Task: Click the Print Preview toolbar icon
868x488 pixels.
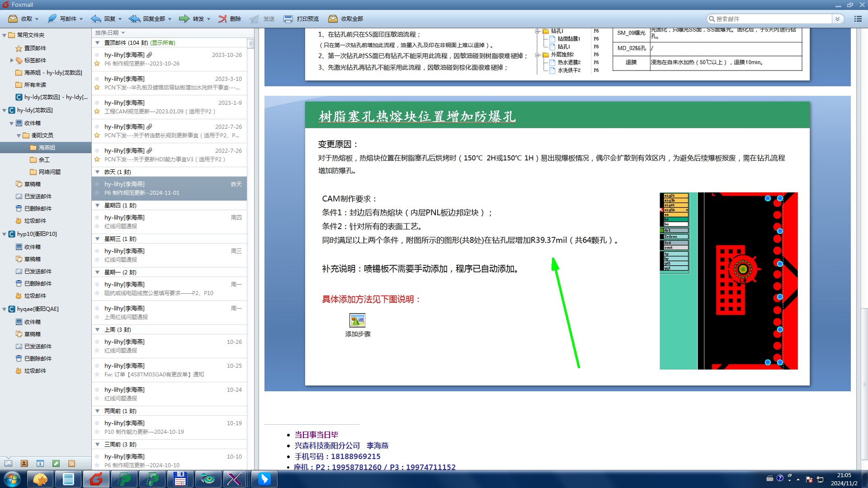Action: [288, 19]
